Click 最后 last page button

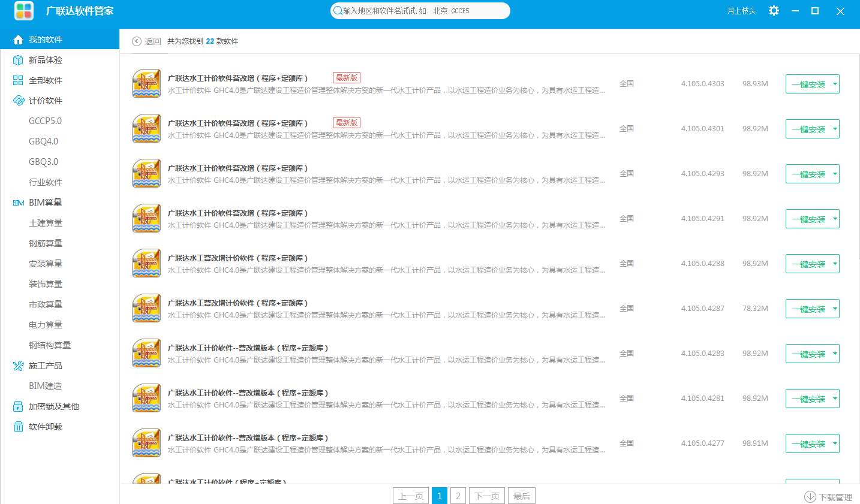point(522,496)
